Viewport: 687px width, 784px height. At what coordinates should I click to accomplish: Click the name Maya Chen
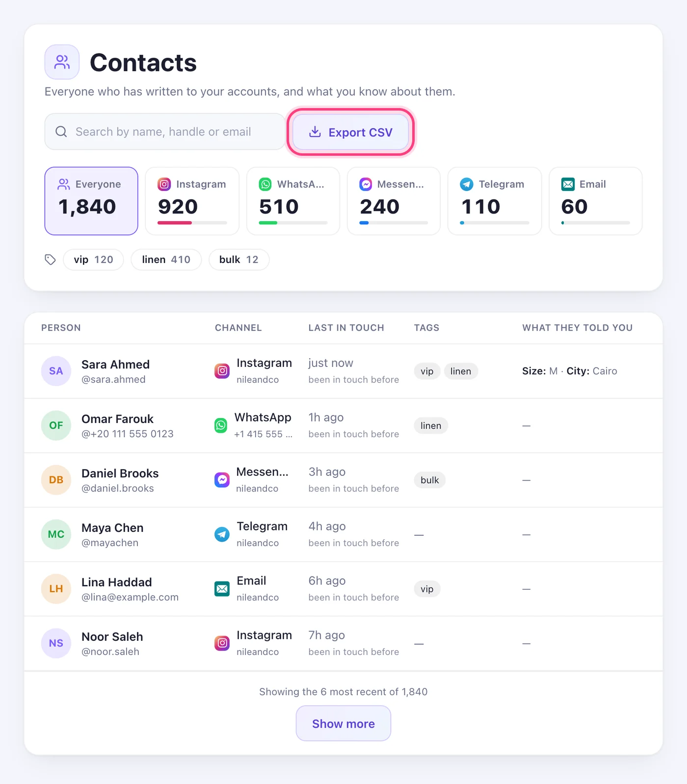pyautogui.click(x=112, y=528)
